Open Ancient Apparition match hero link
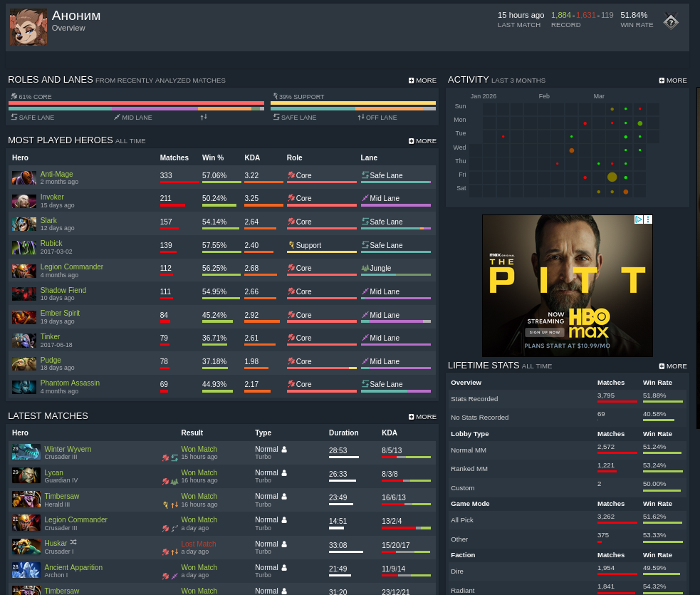The width and height of the screenshot is (700, 595). (73, 567)
